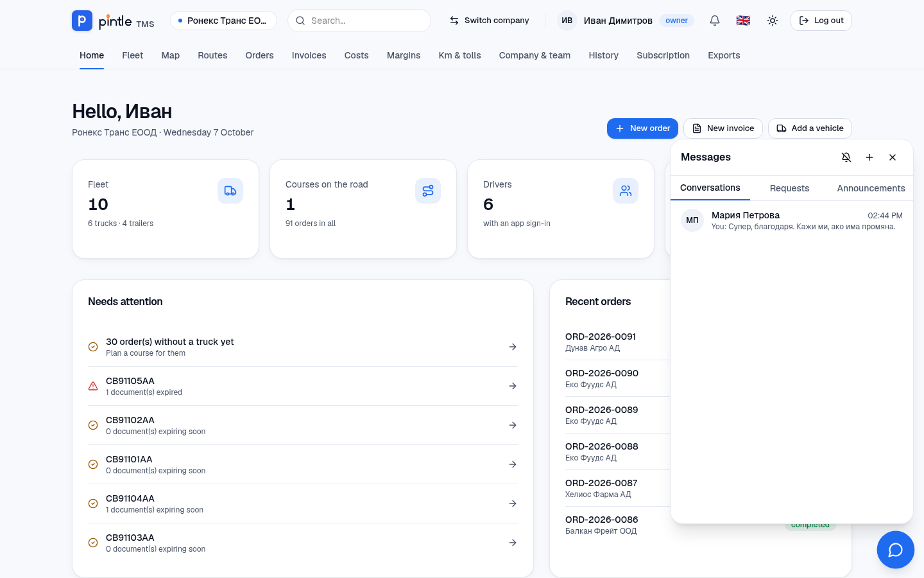Open order ORD-2026-0086
This screenshot has width=924, height=578.
pyautogui.click(x=602, y=520)
